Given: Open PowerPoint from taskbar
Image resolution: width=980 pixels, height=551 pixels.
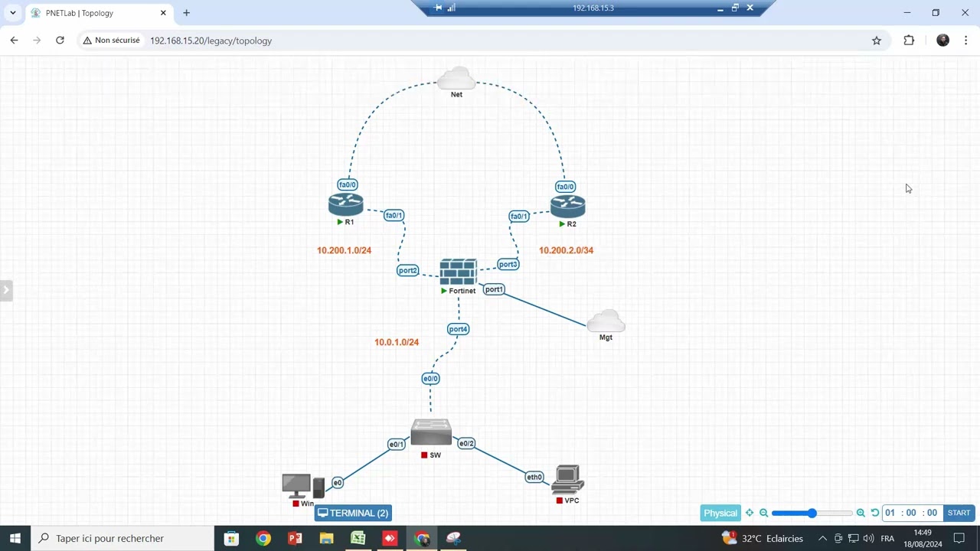Looking at the screenshot, I should [295, 538].
